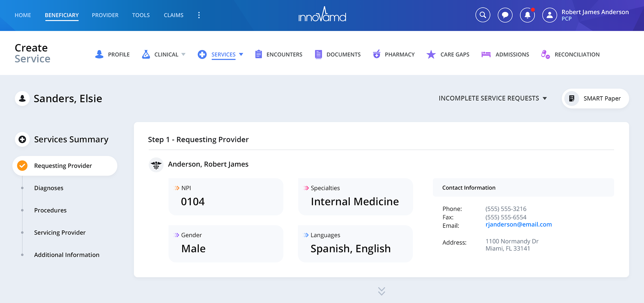Image resolution: width=644 pixels, height=303 pixels.
Task: Expand the Clinical dropdown arrow
Action: pos(183,54)
